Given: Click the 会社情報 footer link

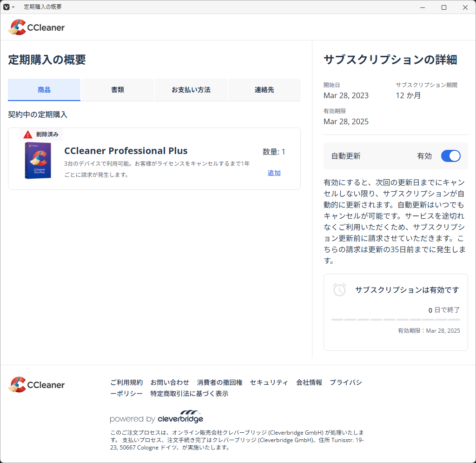Looking at the screenshot, I should point(309,382).
